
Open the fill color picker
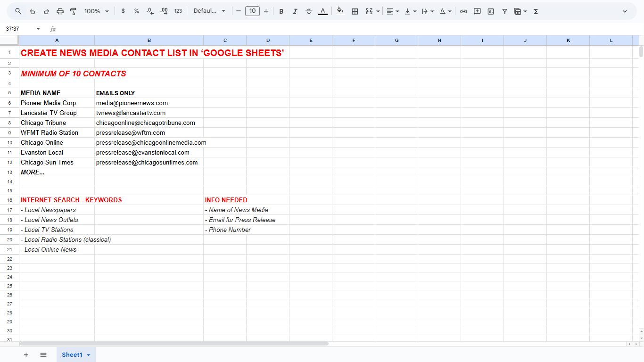(340, 11)
